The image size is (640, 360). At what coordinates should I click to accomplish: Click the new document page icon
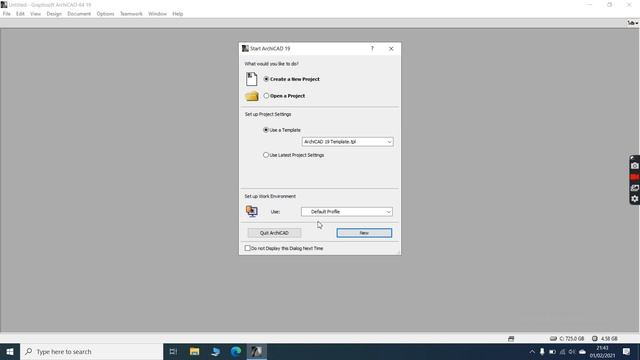[251, 79]
